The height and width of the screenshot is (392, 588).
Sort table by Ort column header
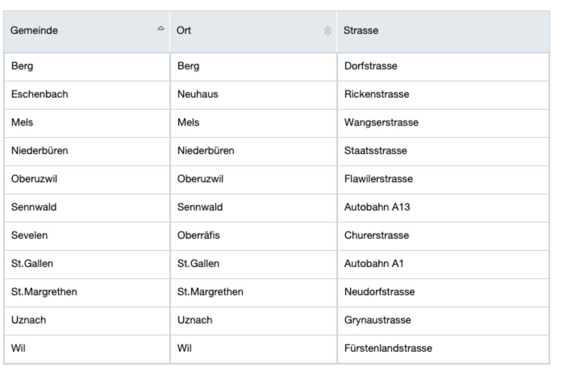tap(184, 30)
